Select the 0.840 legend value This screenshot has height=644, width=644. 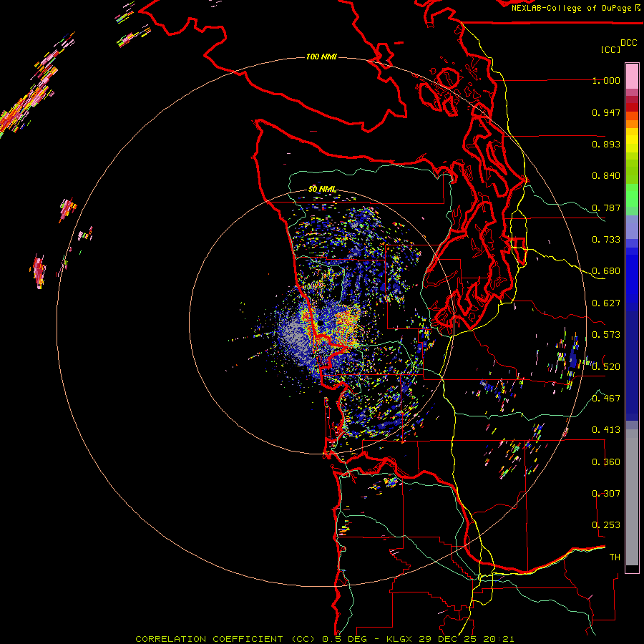point(606,176)
